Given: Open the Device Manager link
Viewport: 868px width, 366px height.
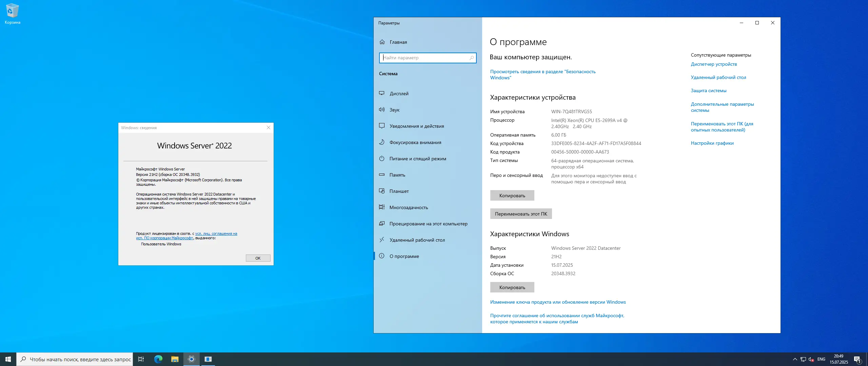Looking at the screenshot, I should (714, 64).
